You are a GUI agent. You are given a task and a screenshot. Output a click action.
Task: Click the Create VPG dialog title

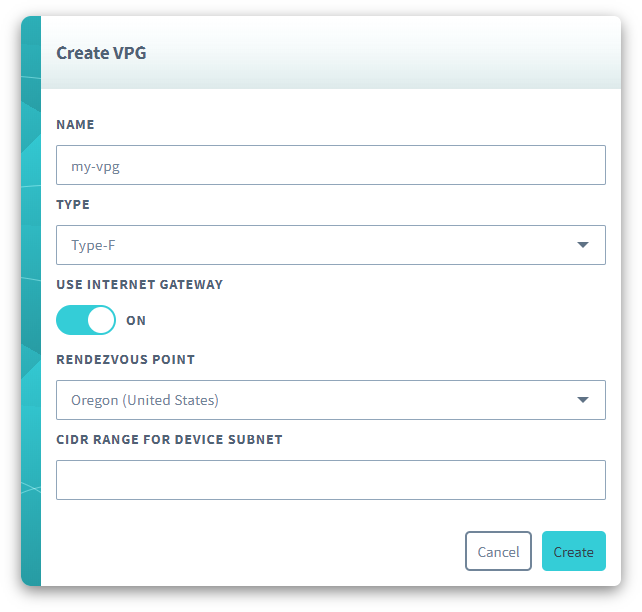pyautogui.click(x=101, y=53)
